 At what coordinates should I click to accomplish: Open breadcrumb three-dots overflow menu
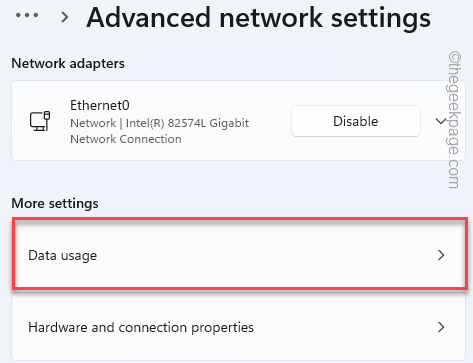[27, 15]
